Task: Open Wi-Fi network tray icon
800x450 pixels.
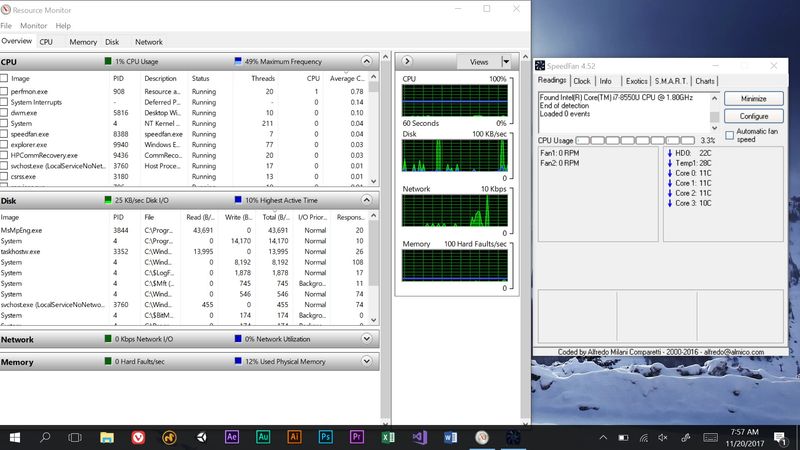Action: click(644, 437)
